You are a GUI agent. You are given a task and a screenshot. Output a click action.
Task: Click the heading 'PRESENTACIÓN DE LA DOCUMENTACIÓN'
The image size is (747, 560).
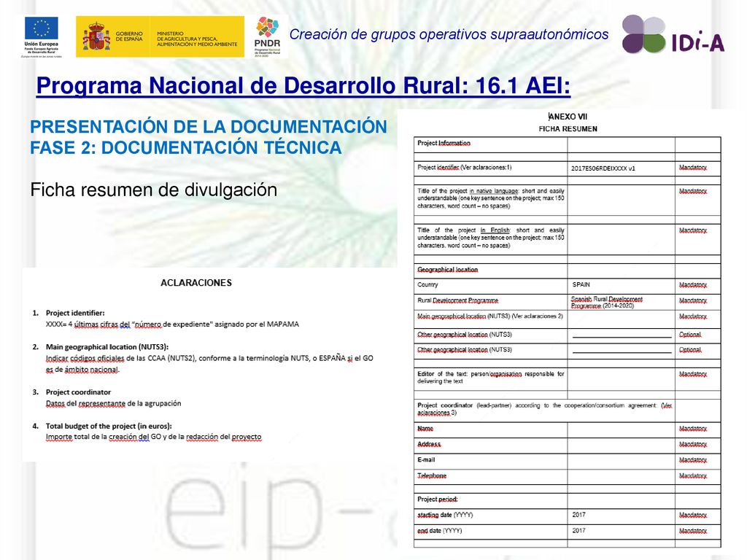(x=209, y=127)
